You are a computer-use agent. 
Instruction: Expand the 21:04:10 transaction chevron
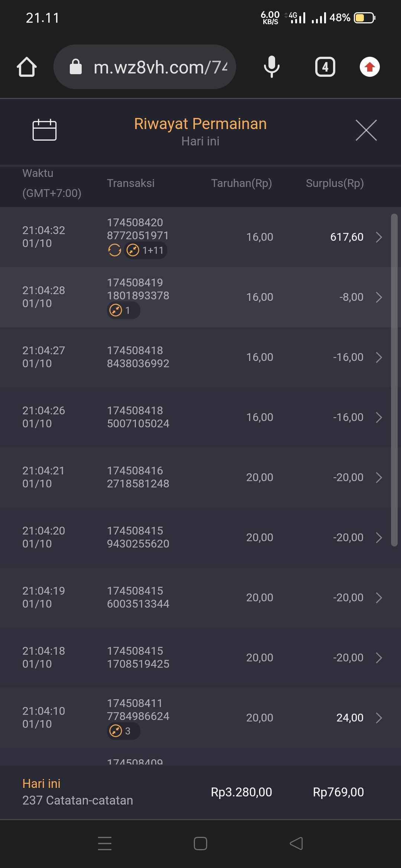coord(379,718)
